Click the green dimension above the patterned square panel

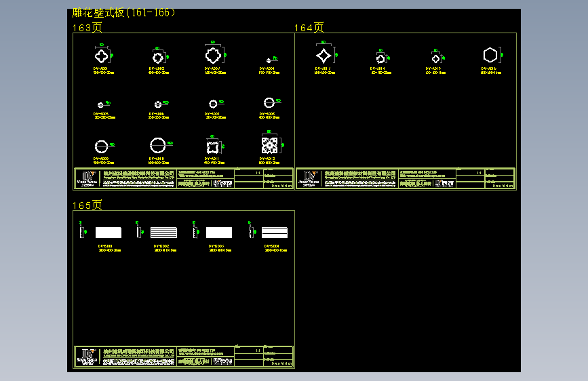pos(269,132)
